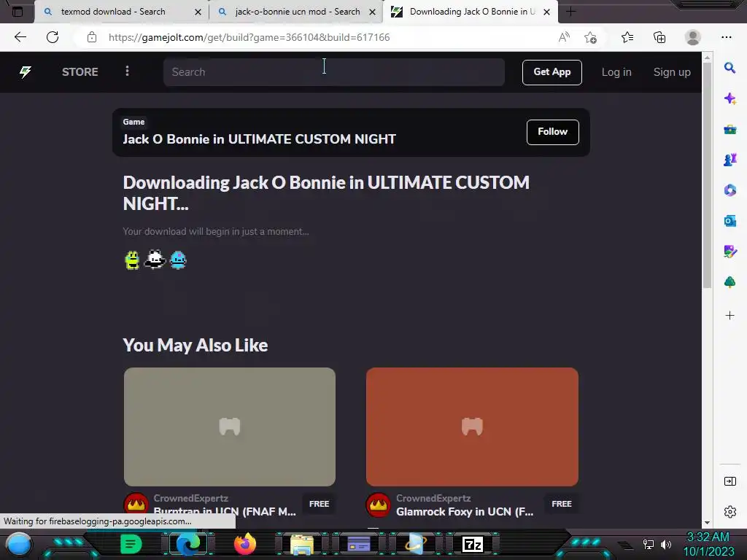
Task: Click the 3:32 AM taskbar clock
Action: tap(708, 537)
